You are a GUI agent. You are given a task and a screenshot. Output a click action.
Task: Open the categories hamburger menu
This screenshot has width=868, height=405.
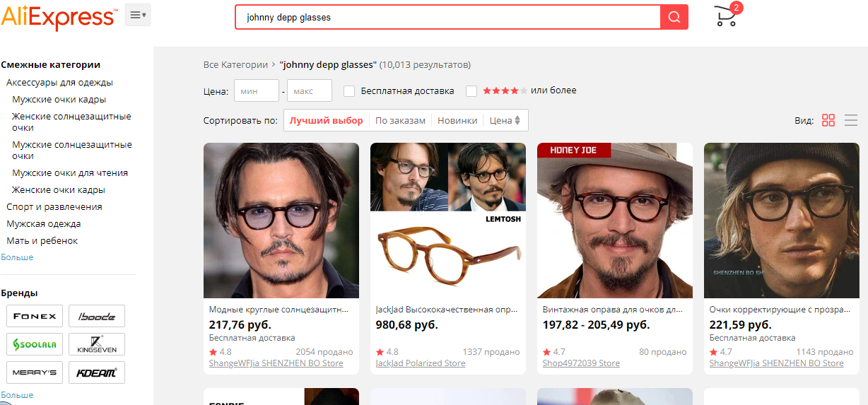[x=138, y=15]
